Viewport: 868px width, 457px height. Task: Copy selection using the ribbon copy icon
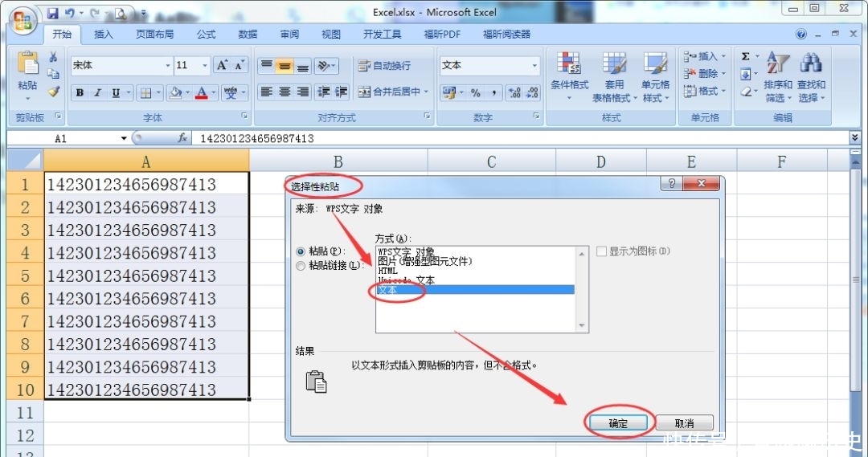(53, 74)
